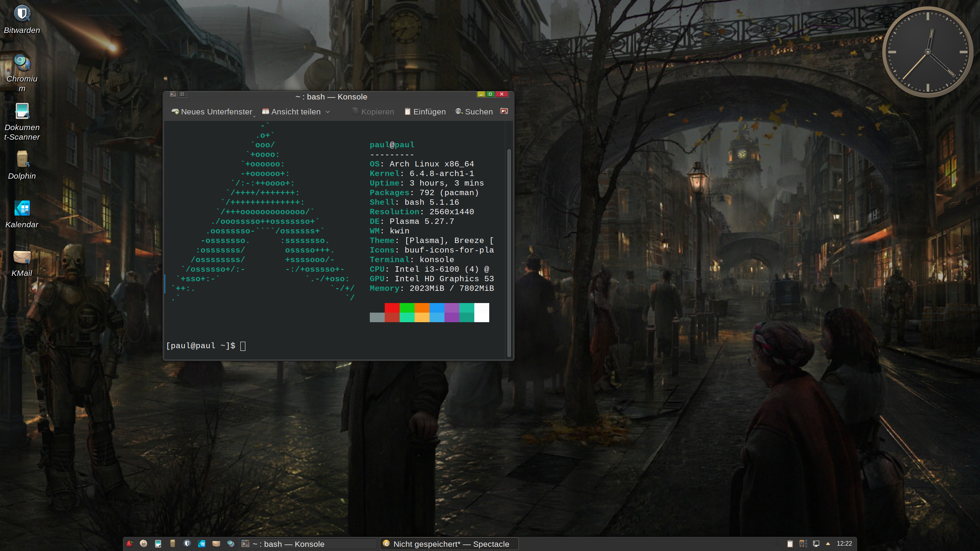Expand the Neues Unterfenster profile arrow

254,116
